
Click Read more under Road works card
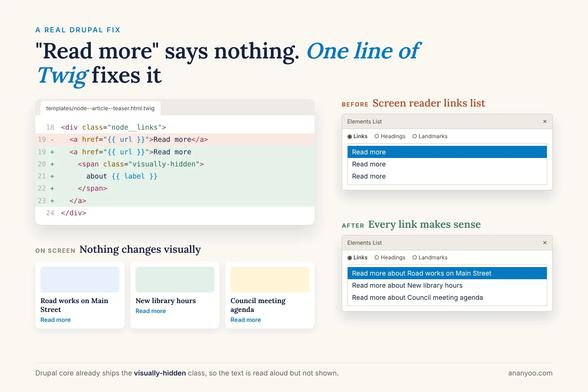[x=55, y=320]
